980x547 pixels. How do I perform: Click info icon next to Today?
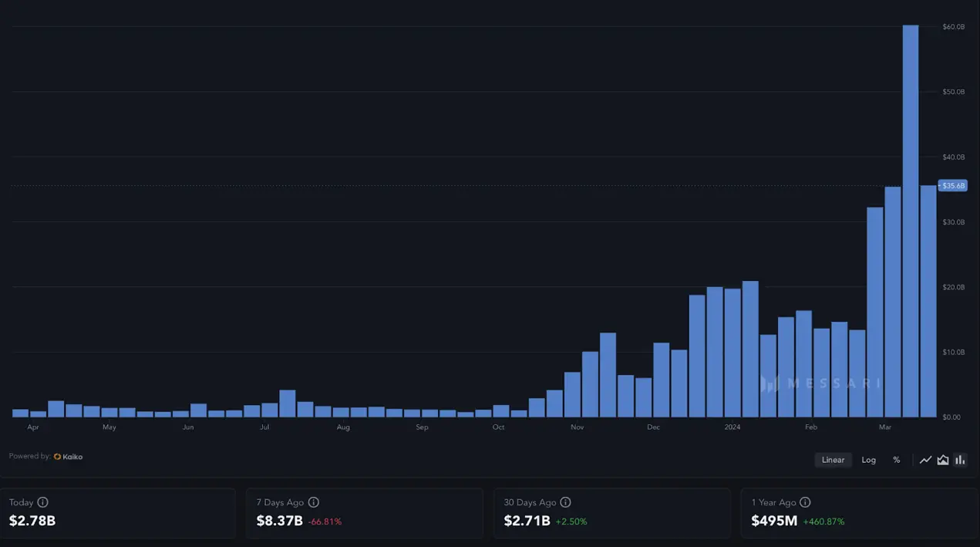click(43, 502)
